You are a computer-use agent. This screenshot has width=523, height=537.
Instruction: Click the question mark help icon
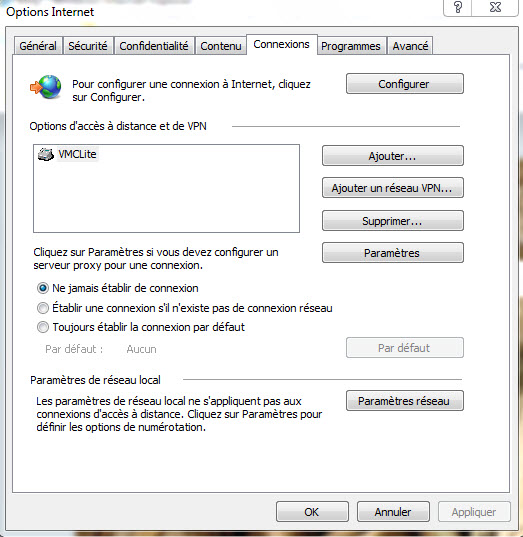click(x=458, y=7)
